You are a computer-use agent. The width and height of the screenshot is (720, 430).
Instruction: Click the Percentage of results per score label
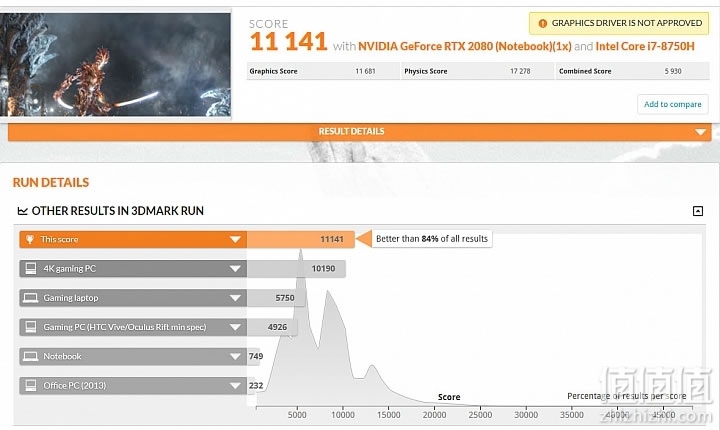point(626,396)
